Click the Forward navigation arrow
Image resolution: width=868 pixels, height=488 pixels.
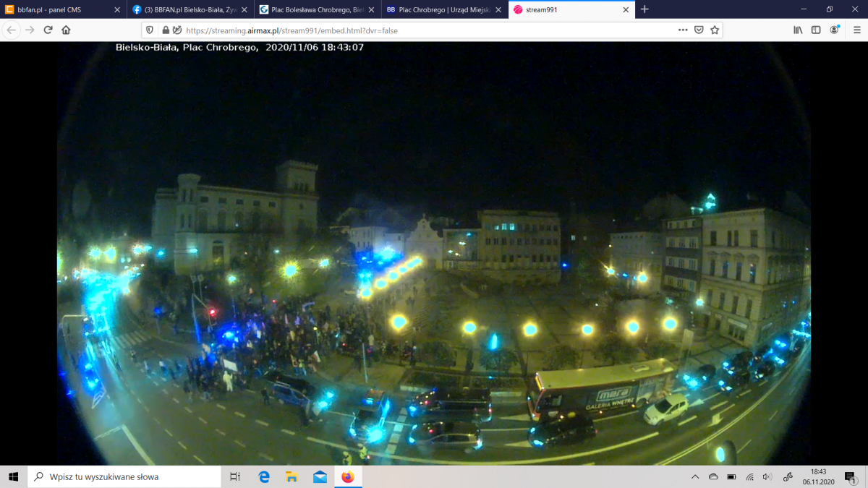[x=30, y=30]
